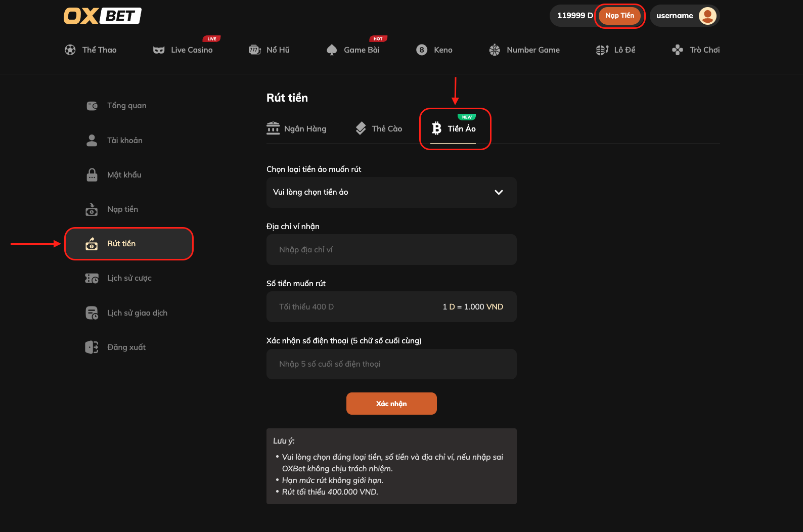Go to the Keno section
The width and height of the screenshot is (803, 532).
pyautogui.click(x=434, y=50)
